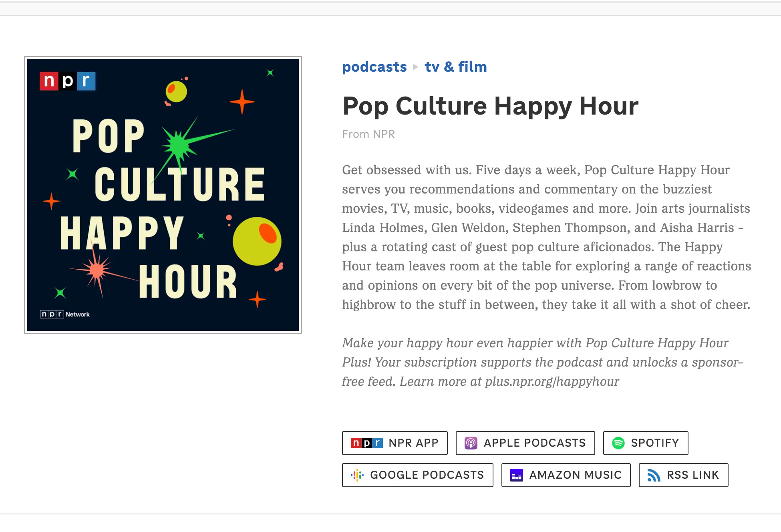Click the purple Apple Podcasts icon
Viewport: 781px width, 532px height.
click(471, 443)
